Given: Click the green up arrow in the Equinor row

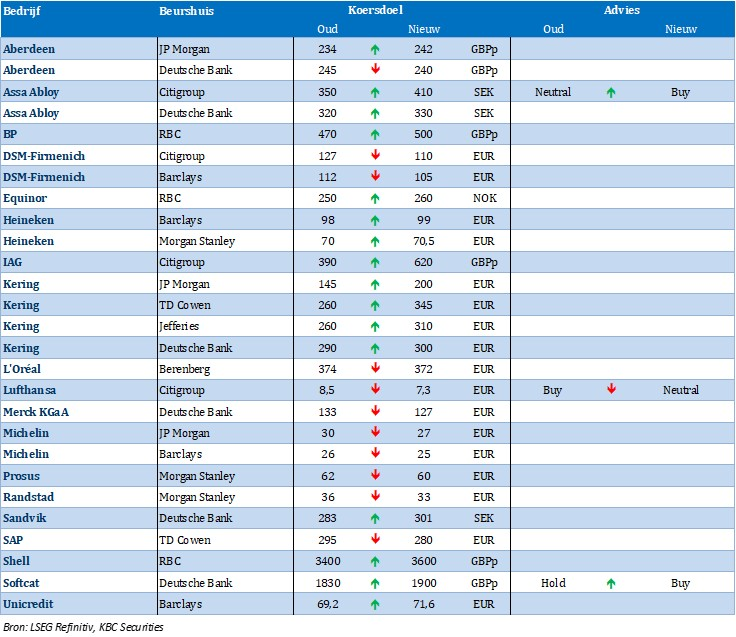Looking at the screenshot, I should [x=375, y=198].
